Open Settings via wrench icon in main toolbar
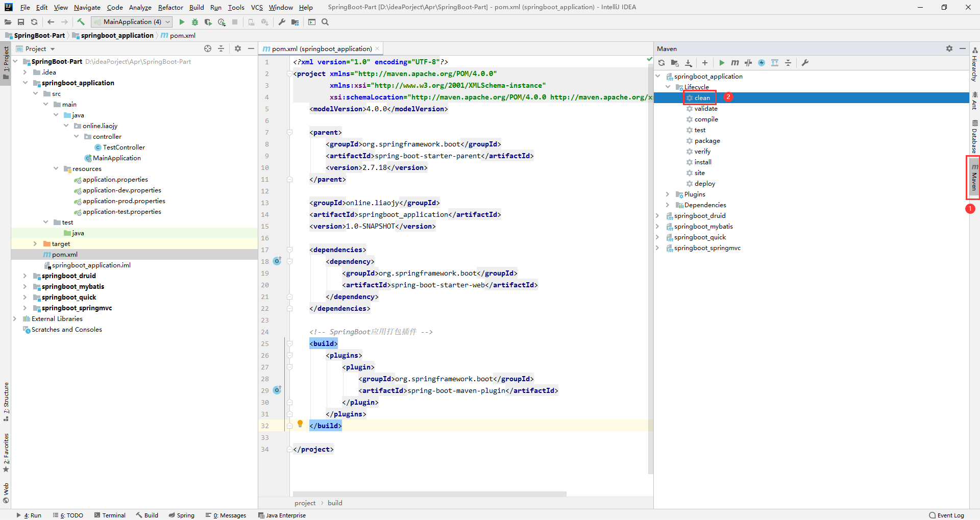The height and width of the screenshot is (520, 980). coord(282,22)
